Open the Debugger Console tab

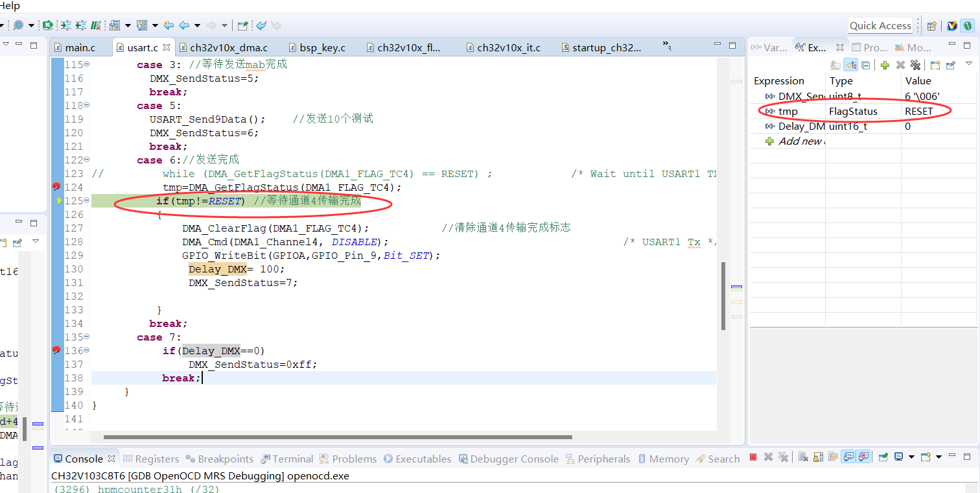(509, 459)
